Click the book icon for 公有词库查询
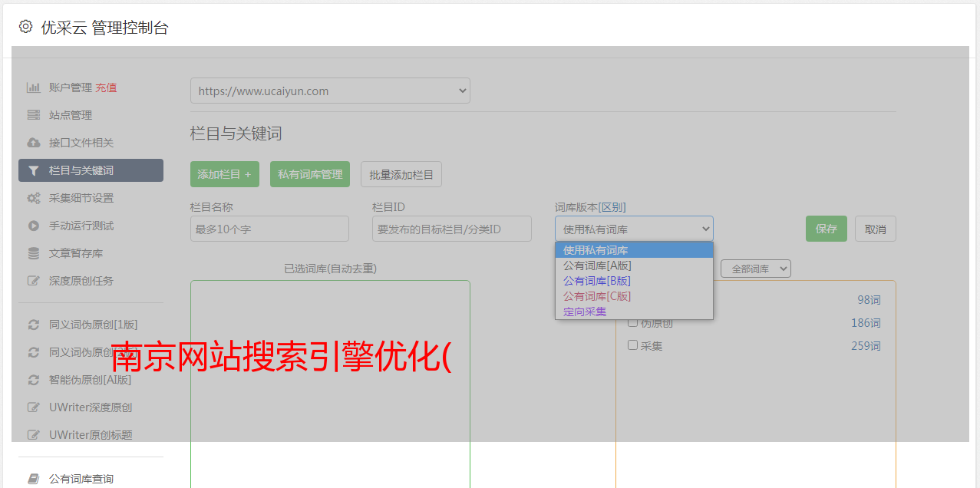 point(33,479)
